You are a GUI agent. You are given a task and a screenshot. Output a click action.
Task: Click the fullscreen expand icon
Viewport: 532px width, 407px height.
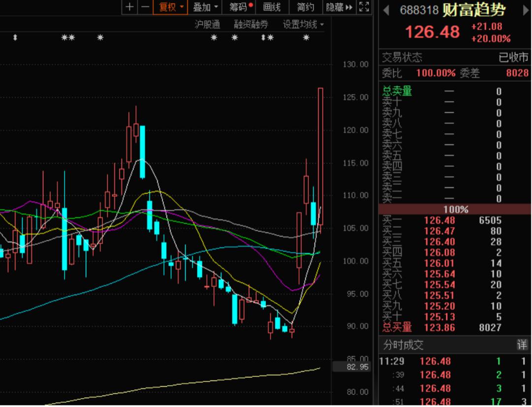[x=364, y=7]
